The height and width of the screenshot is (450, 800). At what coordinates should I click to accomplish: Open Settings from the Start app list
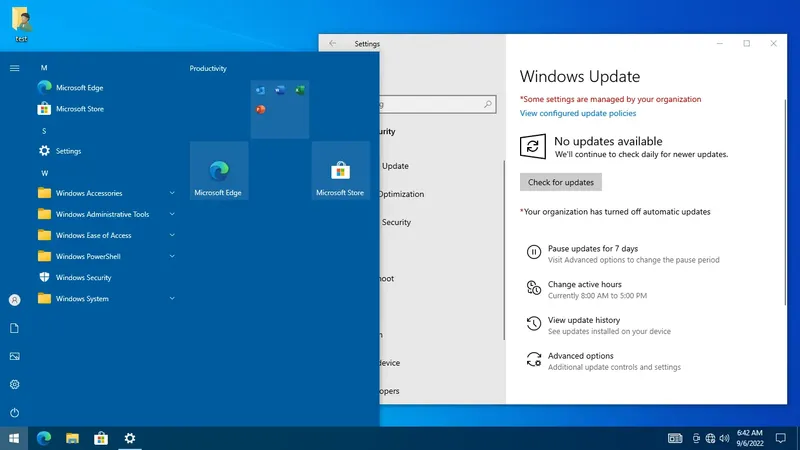point(60,151)
